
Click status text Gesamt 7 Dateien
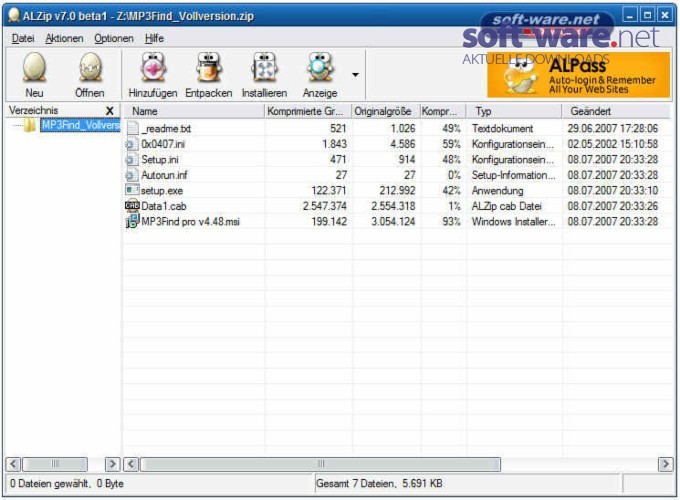click(x=356, y=484)
